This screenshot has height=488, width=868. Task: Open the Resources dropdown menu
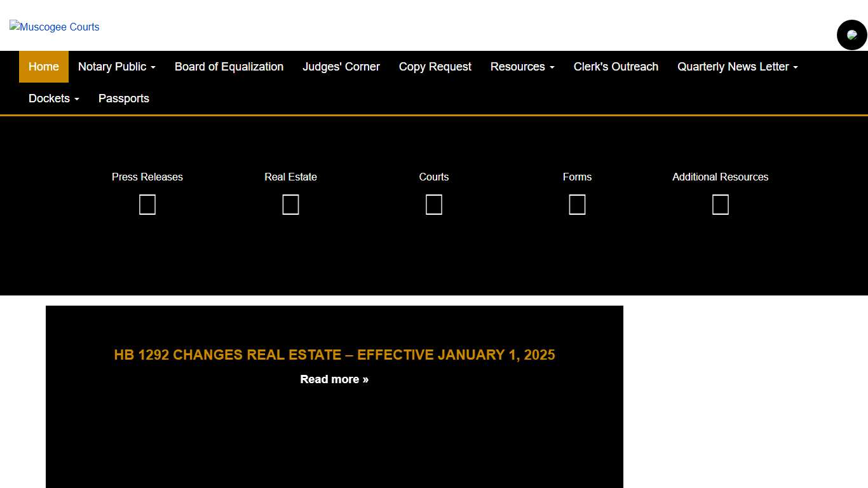[x=522, y=67]
